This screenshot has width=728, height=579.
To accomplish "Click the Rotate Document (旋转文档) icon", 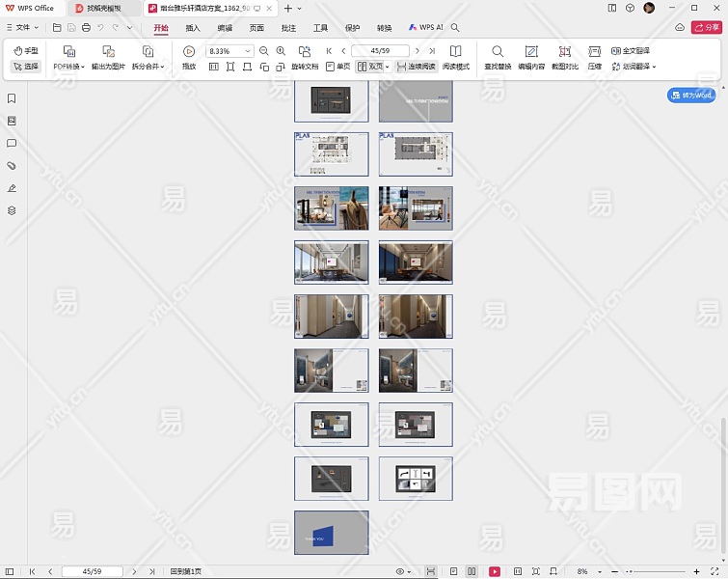I will (x=305, y=51).
